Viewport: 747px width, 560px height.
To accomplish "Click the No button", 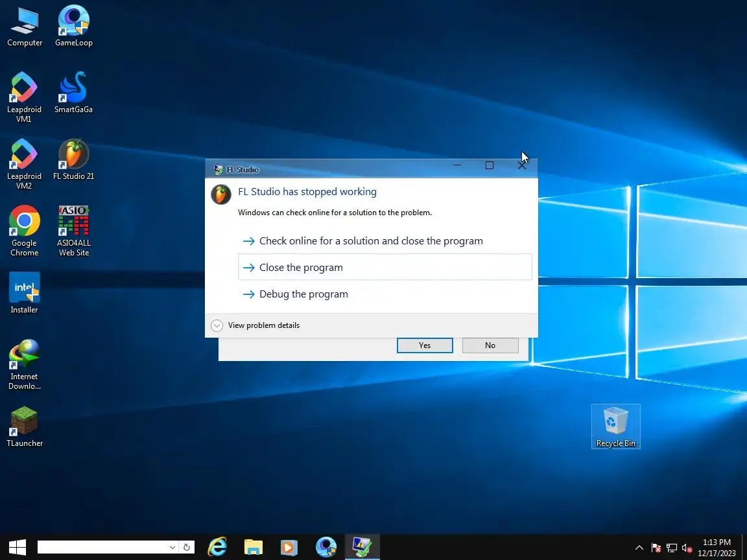I will tap(490, 345).
